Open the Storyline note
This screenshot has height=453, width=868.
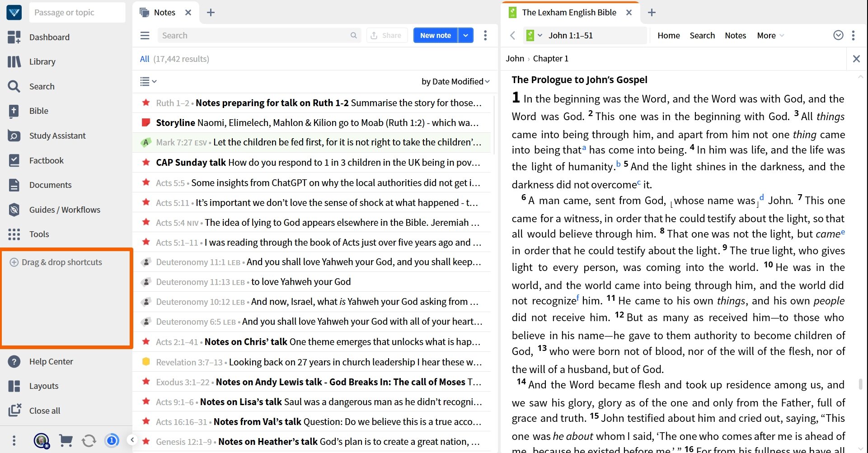pyautogui.click(x=312, y=123)
